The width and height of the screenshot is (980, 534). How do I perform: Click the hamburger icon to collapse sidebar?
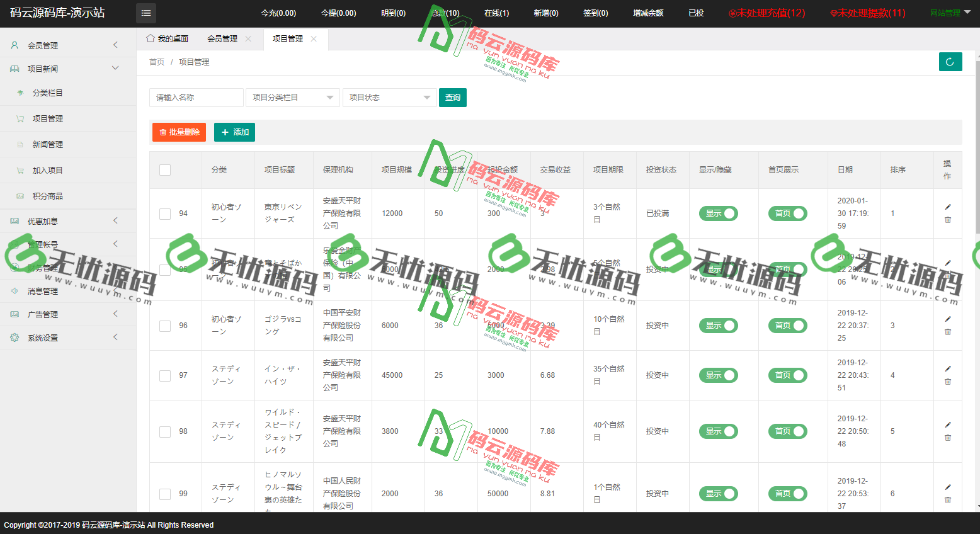pyautogui.click(x=145, y=13)
